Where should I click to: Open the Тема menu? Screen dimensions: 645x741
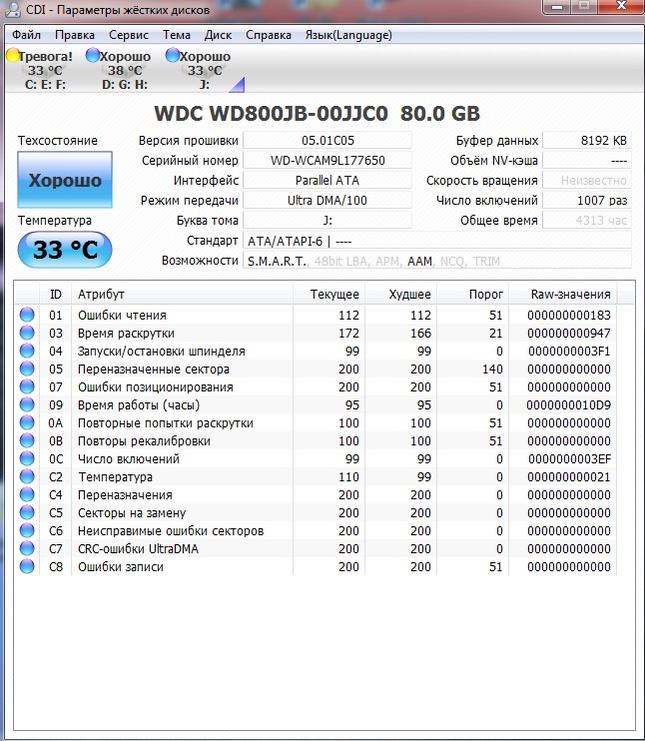pyautogui.click(x=177, y=35)
